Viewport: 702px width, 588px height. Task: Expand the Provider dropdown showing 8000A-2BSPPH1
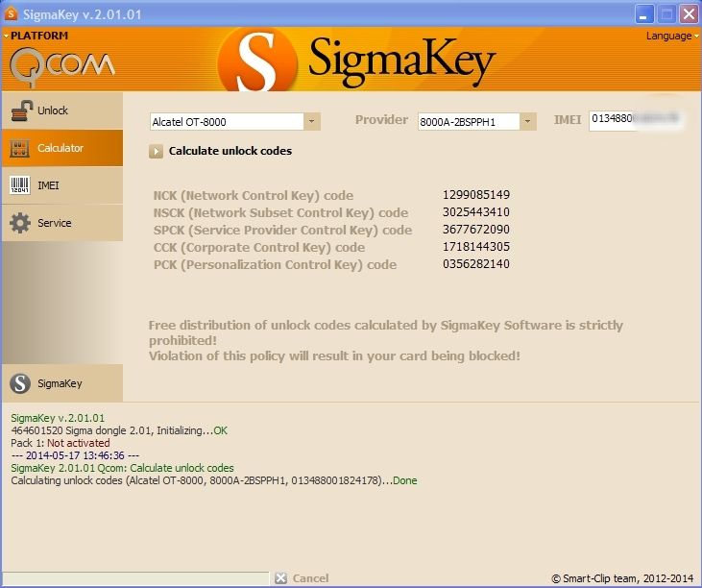pos(528,121)
